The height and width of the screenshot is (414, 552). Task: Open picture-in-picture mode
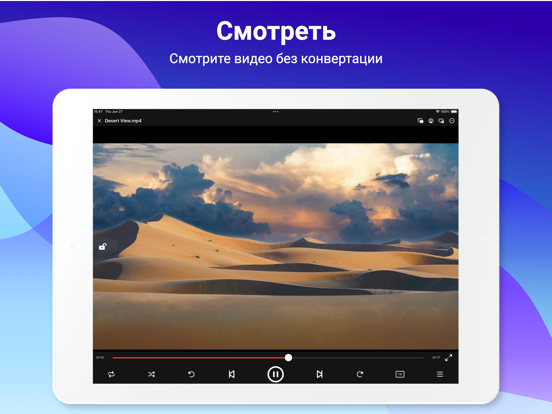[x=420, y=121]
